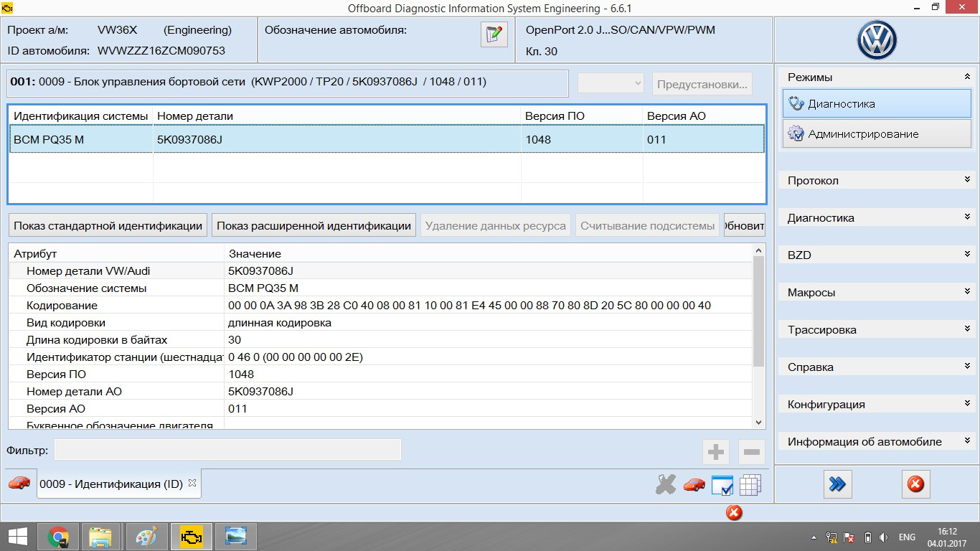Show hidden system tray icons
Screen dimensions: 980x551
(814, 537)
